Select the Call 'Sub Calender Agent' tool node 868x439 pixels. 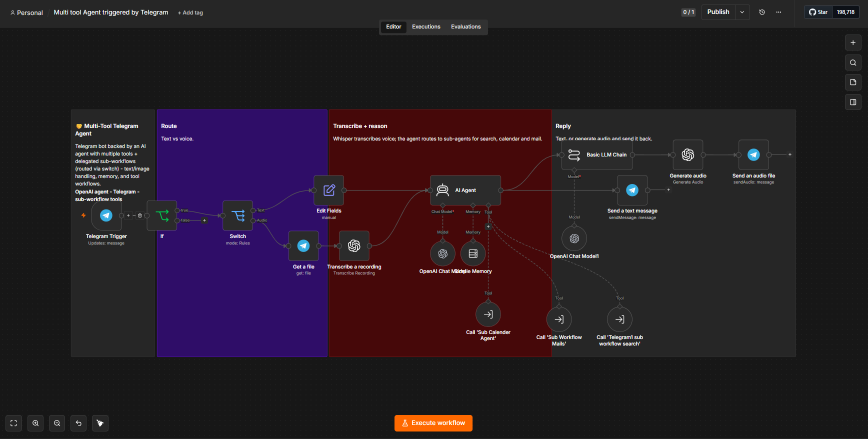pos(488,314)
